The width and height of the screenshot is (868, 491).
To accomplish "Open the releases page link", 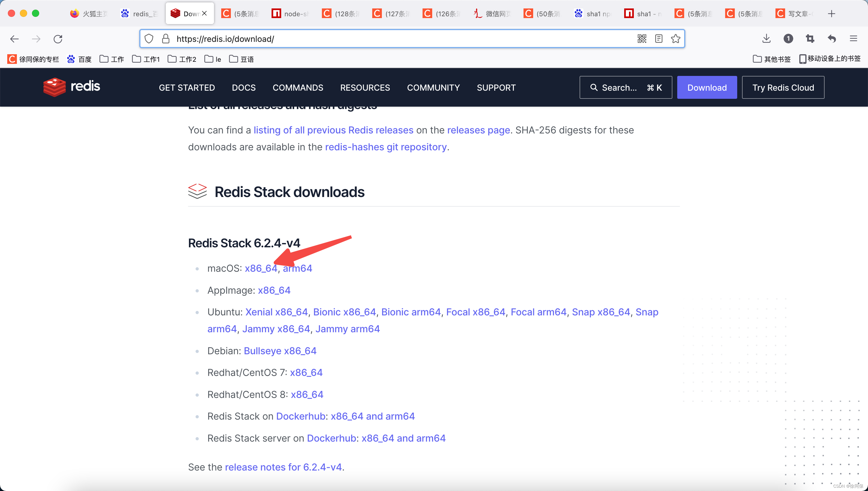I will pos(478,130).
